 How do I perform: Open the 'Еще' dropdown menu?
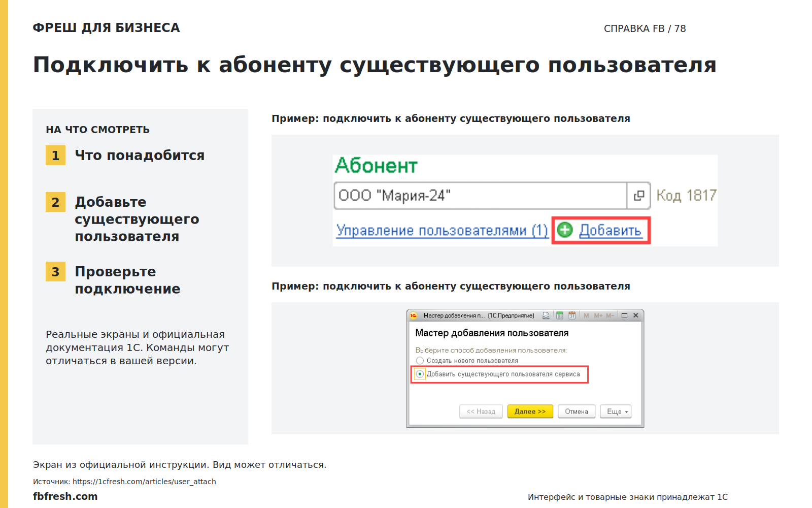(616, 411)
